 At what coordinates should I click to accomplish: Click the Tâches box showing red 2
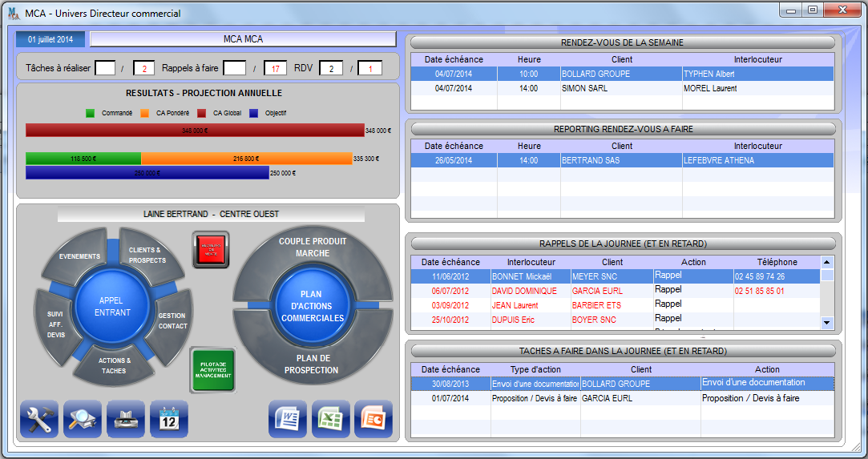[x=144, y=68]
